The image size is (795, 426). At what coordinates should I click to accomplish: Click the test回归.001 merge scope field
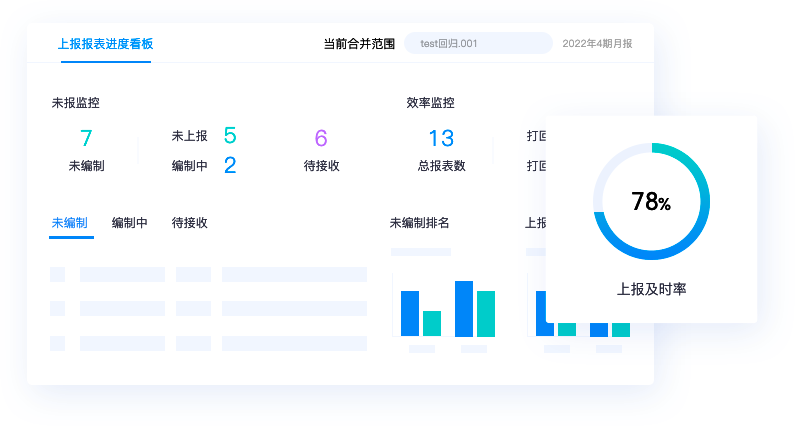point(477,43)
